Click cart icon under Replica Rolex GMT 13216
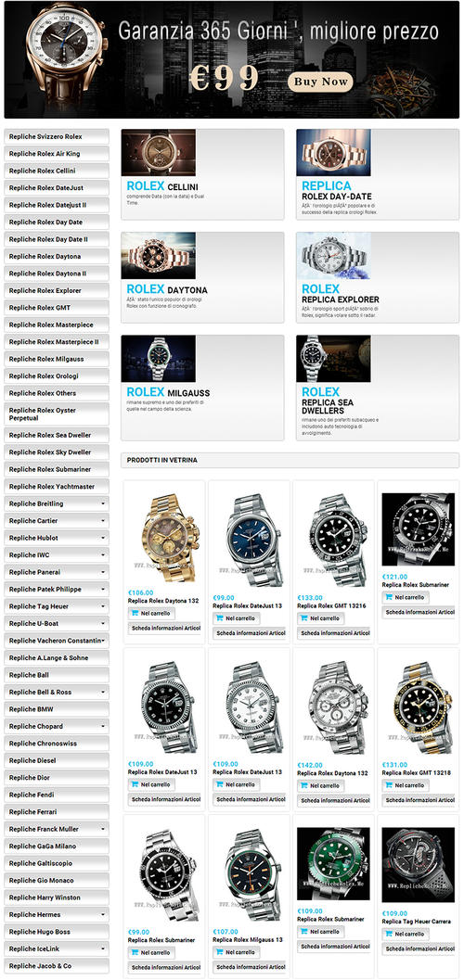This screenshot has height=980, width=464. pyautogui.click(x=303, y=618)
